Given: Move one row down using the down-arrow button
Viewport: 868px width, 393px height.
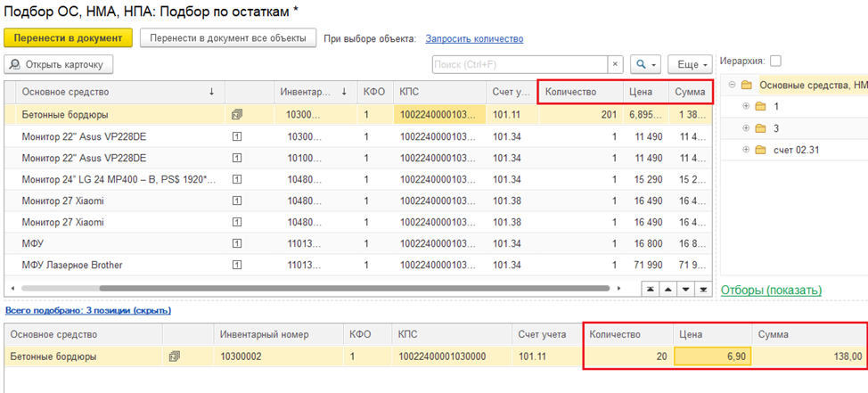Looking at the screenshot, I should coord(686,289).
